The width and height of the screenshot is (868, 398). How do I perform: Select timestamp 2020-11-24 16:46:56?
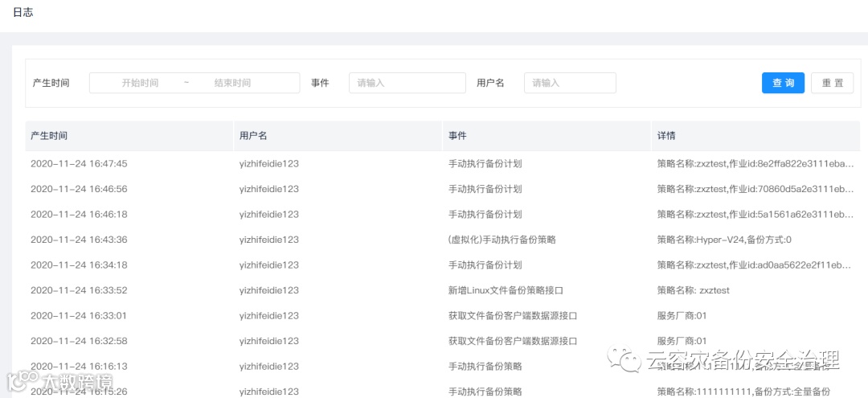[x=79, y=189]
